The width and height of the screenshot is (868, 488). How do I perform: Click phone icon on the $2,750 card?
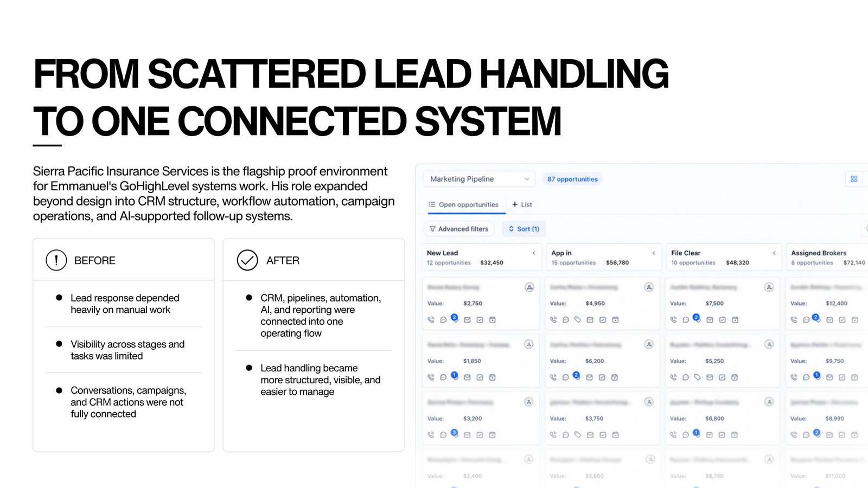431,320
